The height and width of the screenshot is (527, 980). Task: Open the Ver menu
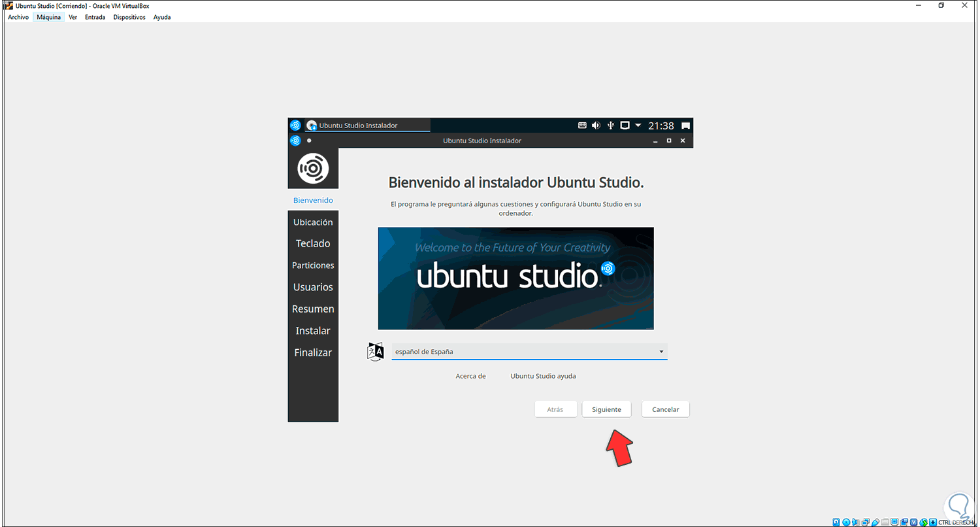pos(73,17)
